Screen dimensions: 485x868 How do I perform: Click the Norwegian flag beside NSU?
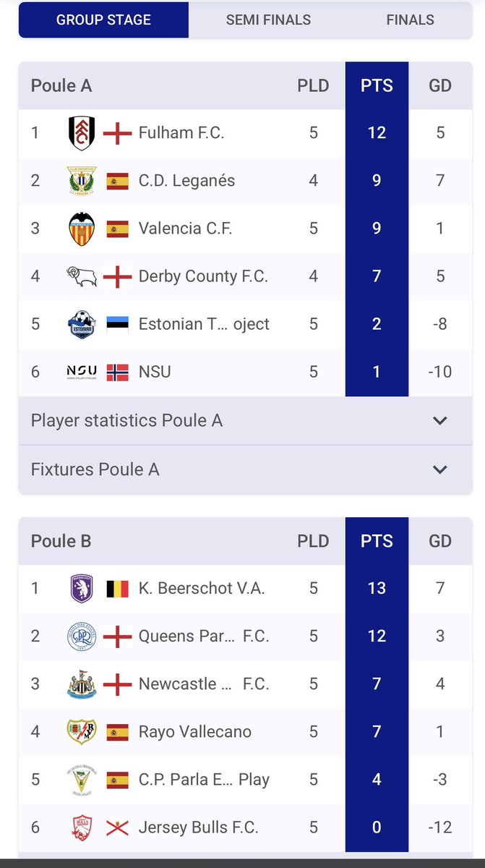(x=118, y=372)
